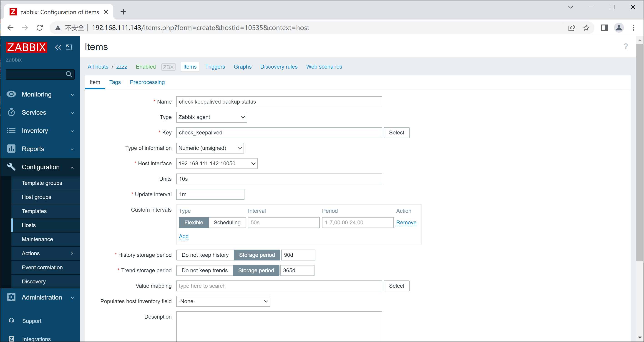Choose Storage period for history

[x=257, y=255]
